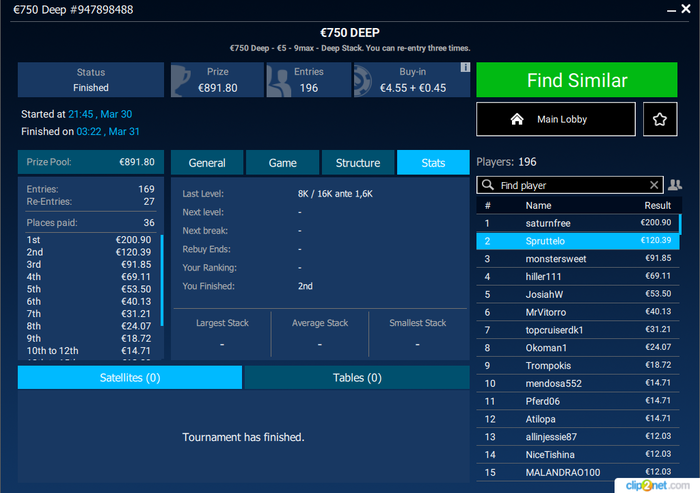The width and height of the screenshot is (700, 493).
Task: Sort players by Name column header
Action: [x=538, y=205]
